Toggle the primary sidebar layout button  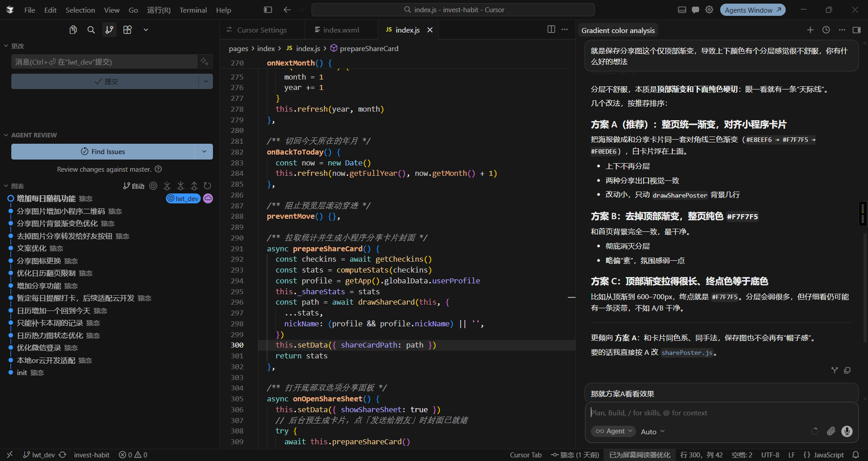pos(268,9)
